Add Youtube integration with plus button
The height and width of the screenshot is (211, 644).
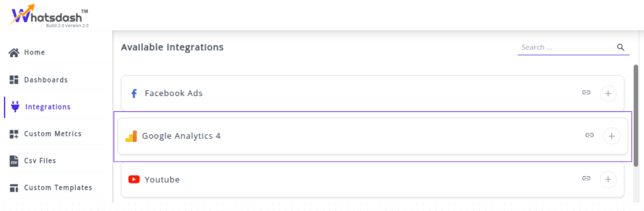(x=608, y=180)
